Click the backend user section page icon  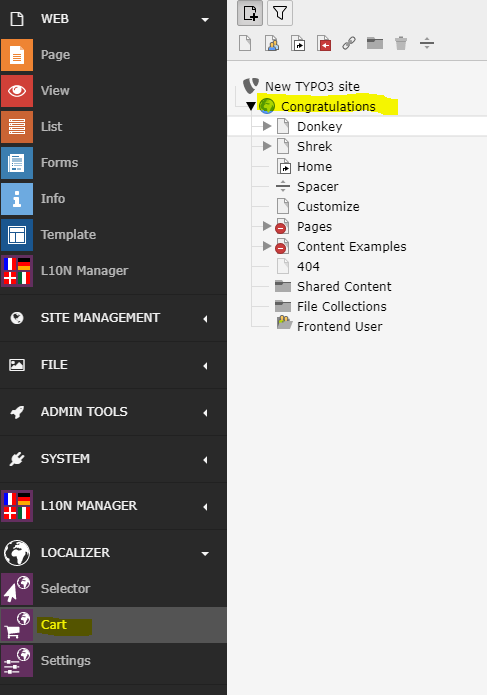pos(272,43)
